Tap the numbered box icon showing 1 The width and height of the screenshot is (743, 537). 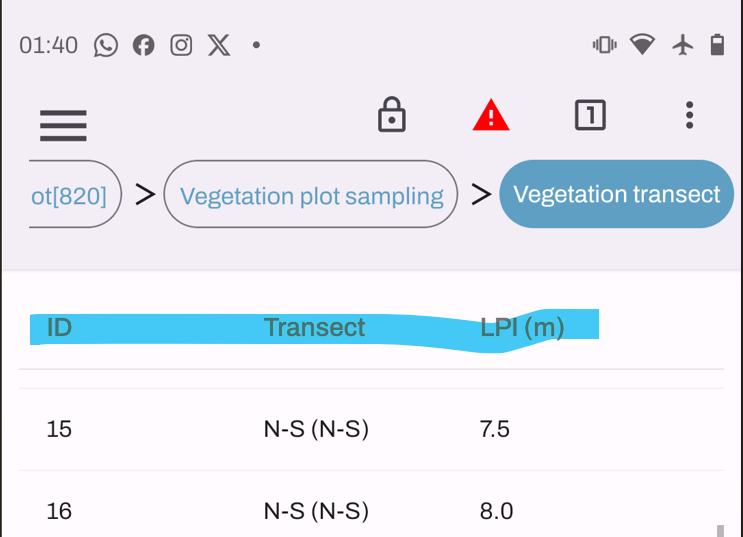[x=590, y=116]
